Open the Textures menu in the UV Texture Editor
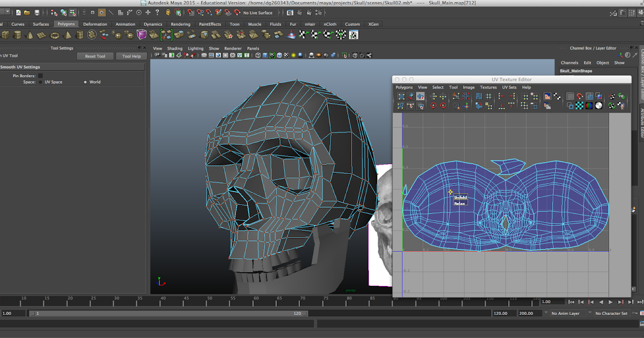 [x=488, y=87]
